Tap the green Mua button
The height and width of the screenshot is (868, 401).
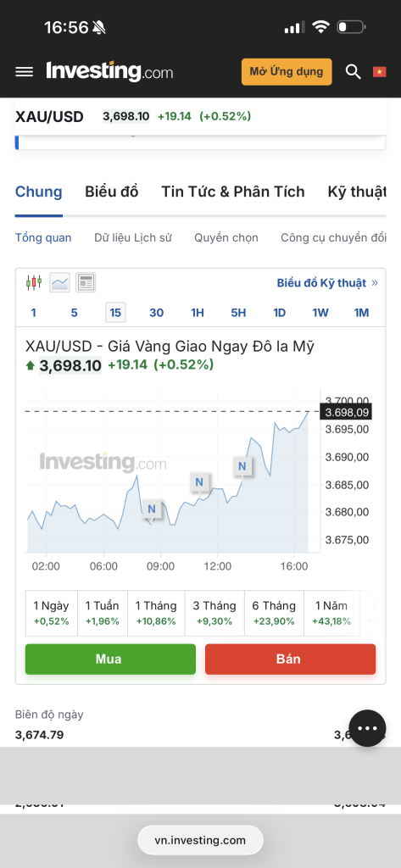coord(110,659)
